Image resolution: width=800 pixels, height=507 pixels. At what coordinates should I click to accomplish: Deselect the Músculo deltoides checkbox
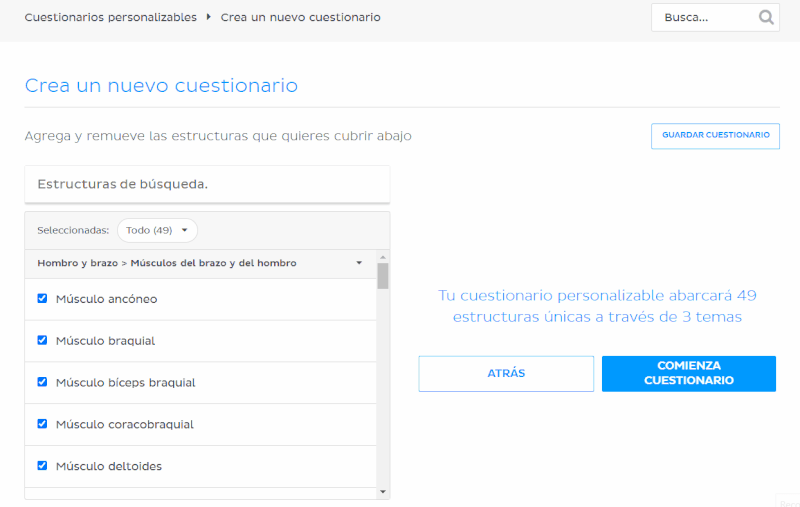[x=42, y=466]
